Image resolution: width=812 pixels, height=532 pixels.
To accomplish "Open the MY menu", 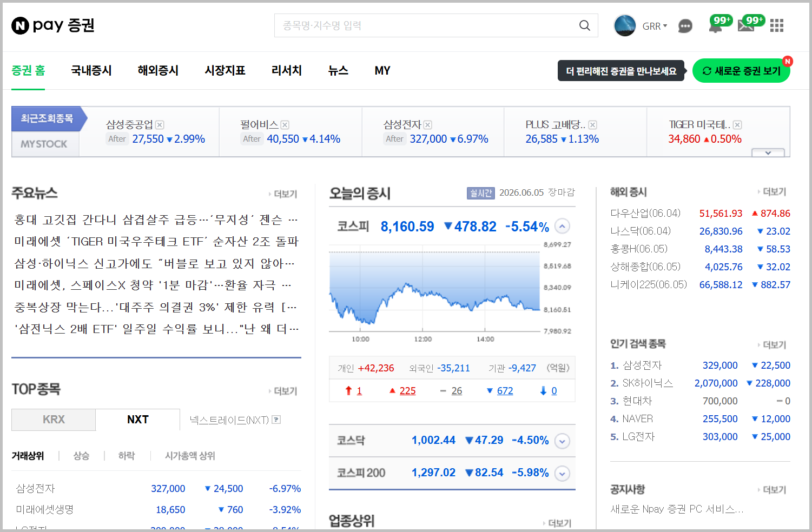I will (x=382, y=70).
